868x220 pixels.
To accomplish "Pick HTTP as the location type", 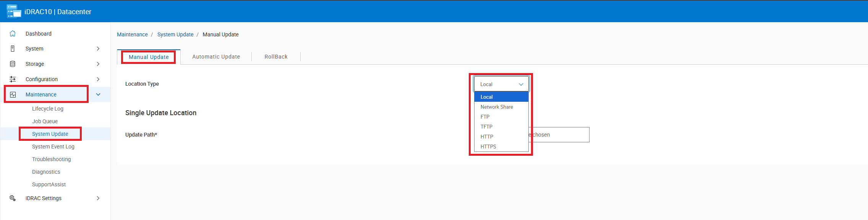I will pos(501,137).
